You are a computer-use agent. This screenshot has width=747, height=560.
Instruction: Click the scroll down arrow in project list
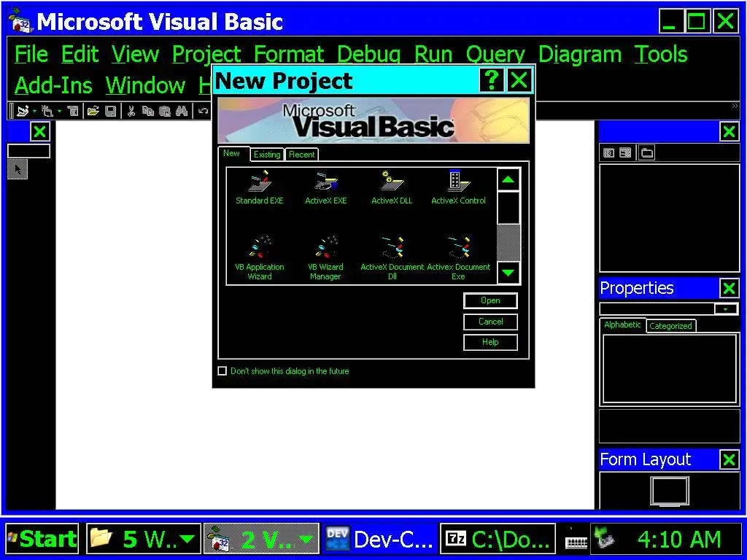coord(508,273)
